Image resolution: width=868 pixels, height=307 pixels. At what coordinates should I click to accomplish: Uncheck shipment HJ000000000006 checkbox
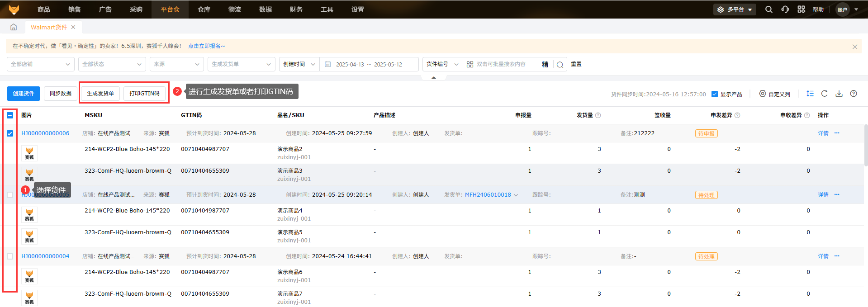pyautogui.click(x=10, y=133)
